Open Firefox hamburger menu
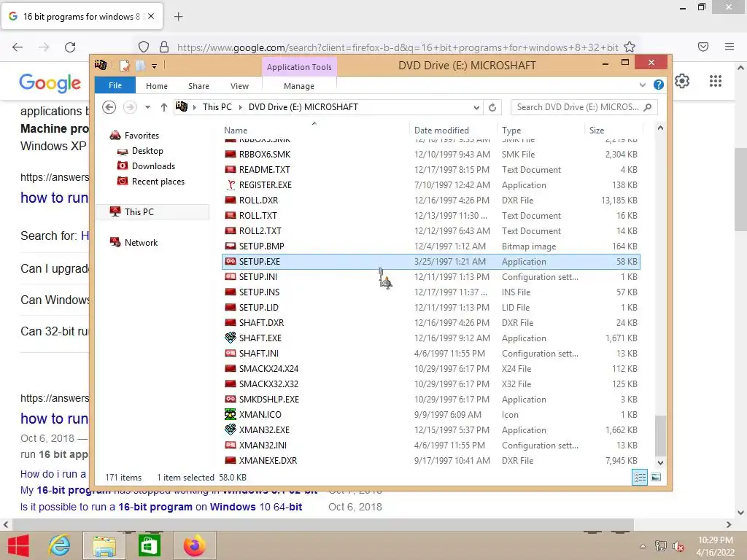 click(729, 47)
